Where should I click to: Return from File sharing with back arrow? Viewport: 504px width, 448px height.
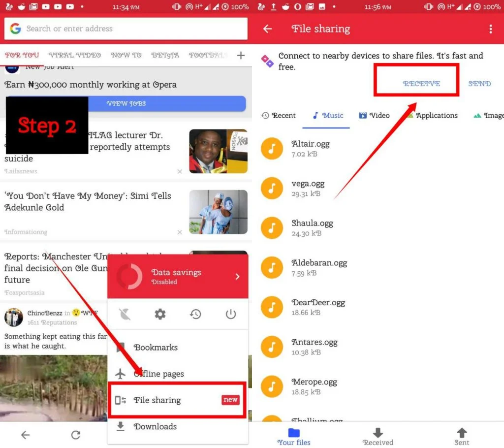click(267, 29)
